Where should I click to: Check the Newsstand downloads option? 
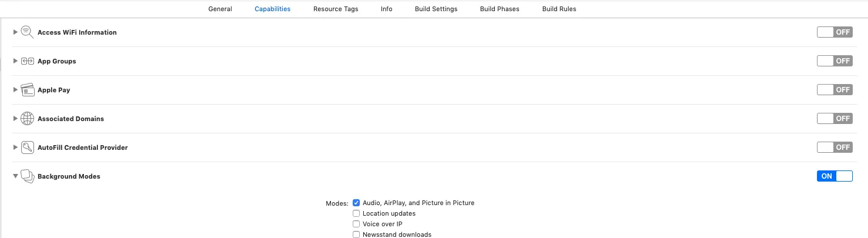tap(356, 234)
